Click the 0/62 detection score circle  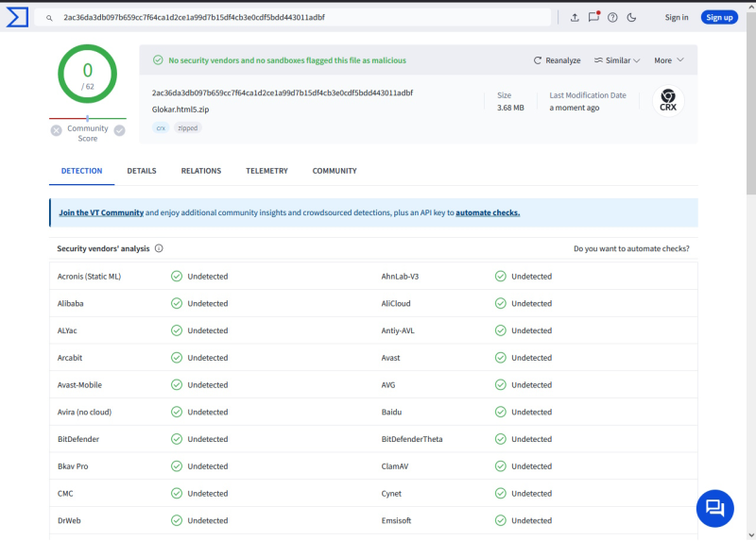[87, 74]
